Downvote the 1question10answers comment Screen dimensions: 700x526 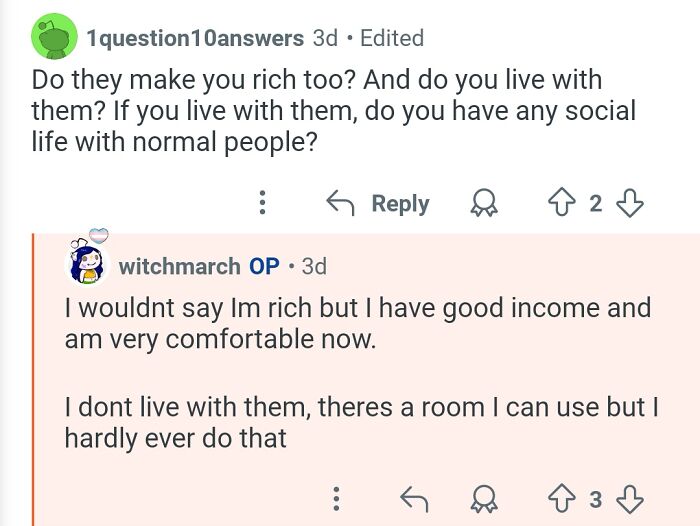coord(630,204)
